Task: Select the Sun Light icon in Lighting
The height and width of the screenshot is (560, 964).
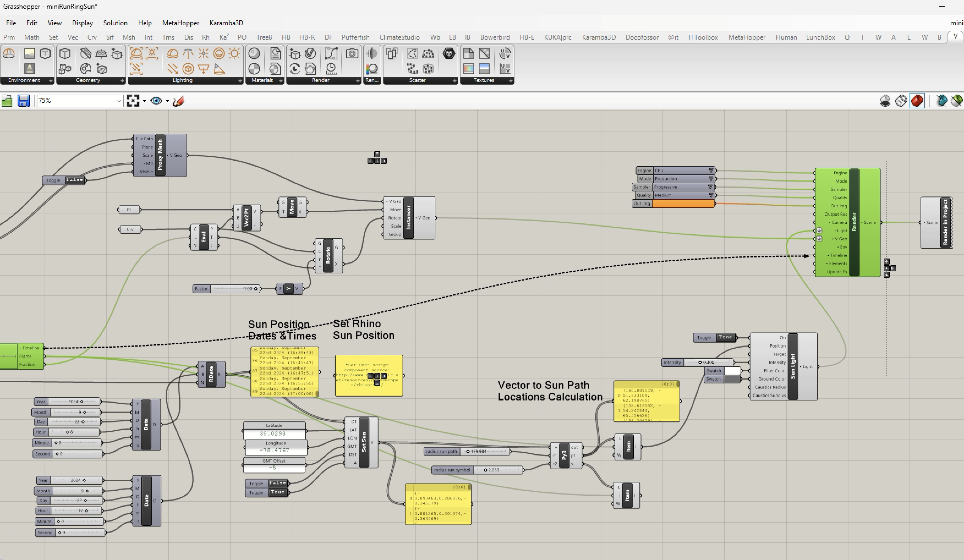Action: click(234, 54)
